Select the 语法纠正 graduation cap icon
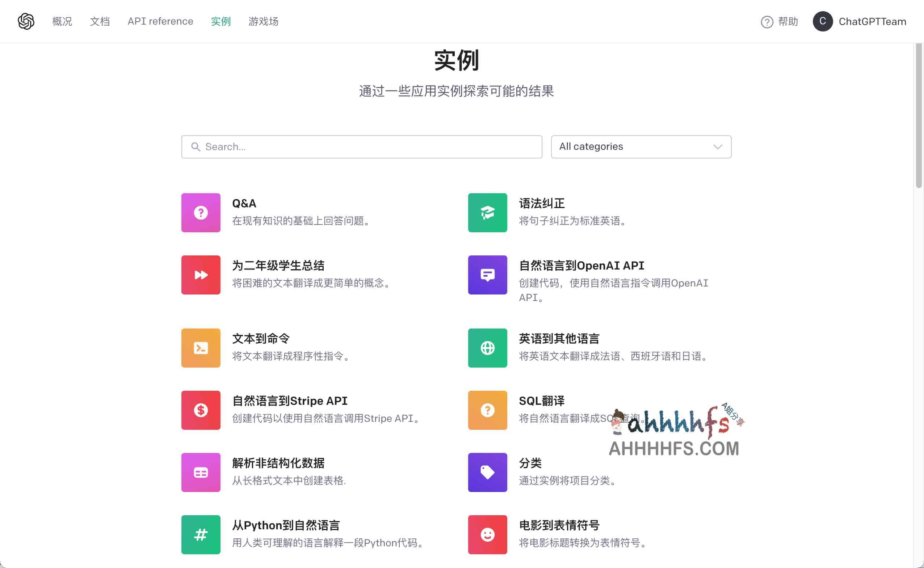This screenshot has height=568, width=924. [x=487, y=213]
